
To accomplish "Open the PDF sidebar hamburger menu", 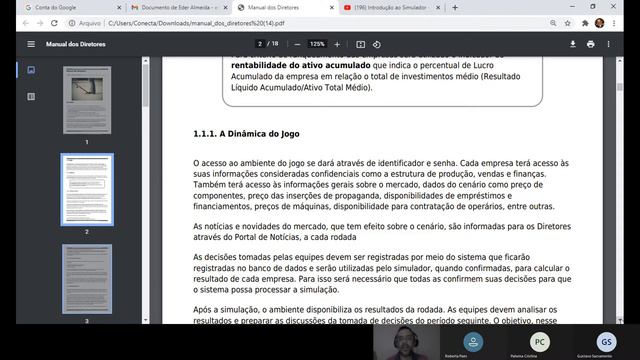I will pos(31,44).
